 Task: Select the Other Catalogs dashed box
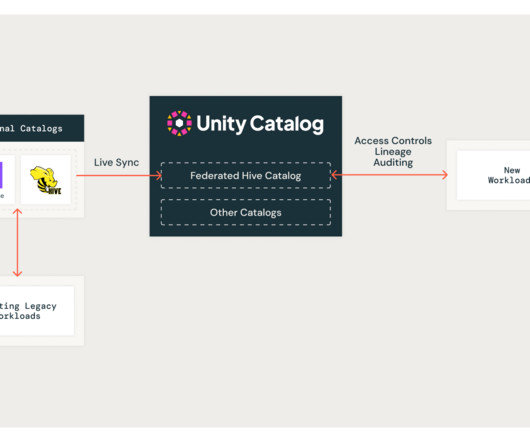point(246,212)
